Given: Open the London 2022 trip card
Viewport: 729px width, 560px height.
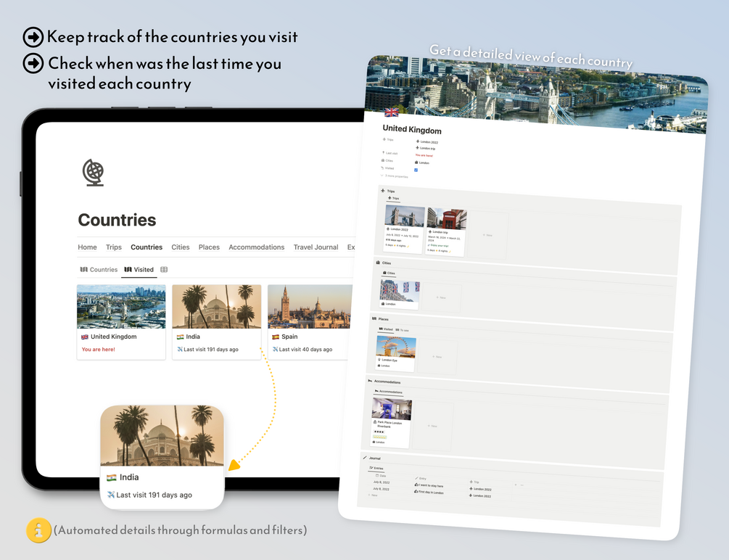Looking at the screenshot, I should [x=404, y=229].
